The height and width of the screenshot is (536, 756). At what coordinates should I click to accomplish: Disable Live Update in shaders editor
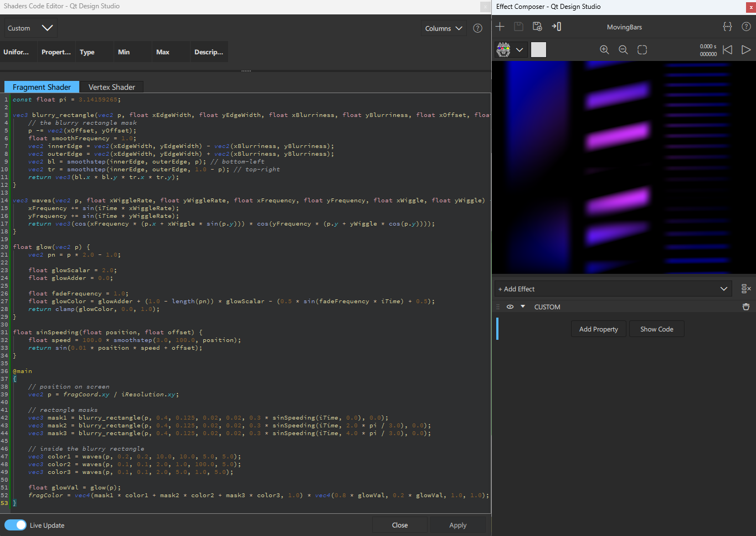(16, 525)
